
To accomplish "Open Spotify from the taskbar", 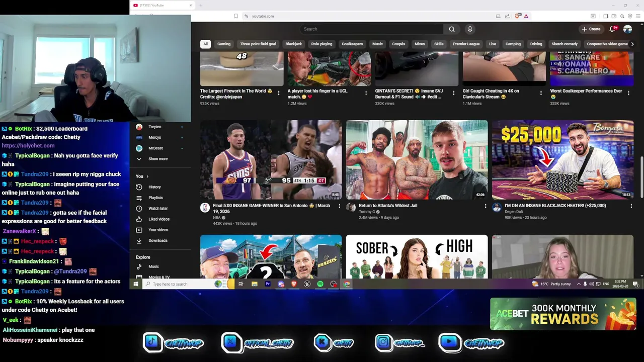I will 320,284.
